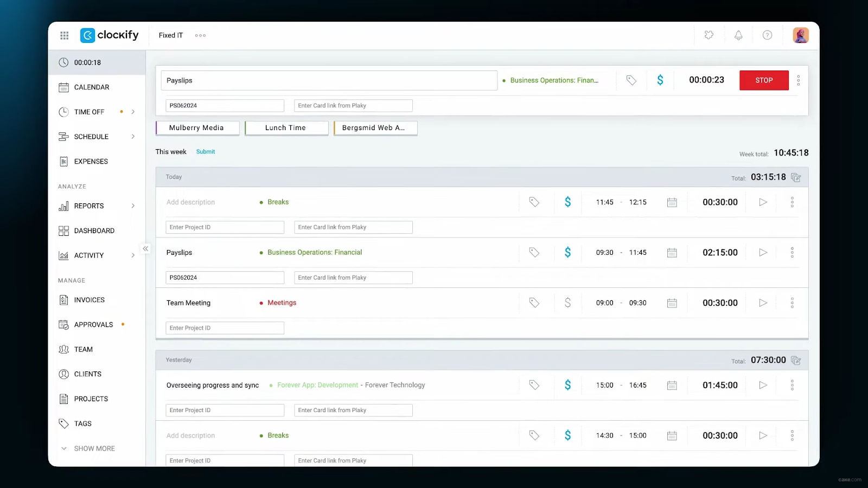Open the apps grid icon top left
Screen dimensions: 868x488
point(64,35)
